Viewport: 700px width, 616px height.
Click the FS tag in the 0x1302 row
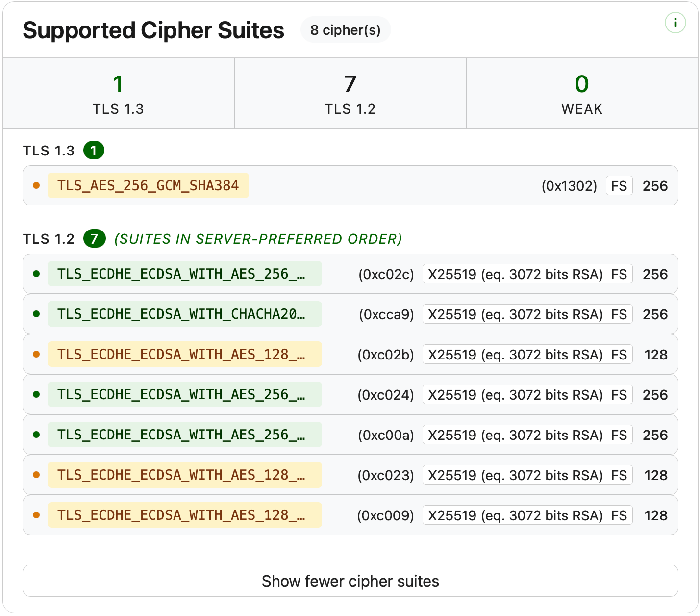coord(619,186)
